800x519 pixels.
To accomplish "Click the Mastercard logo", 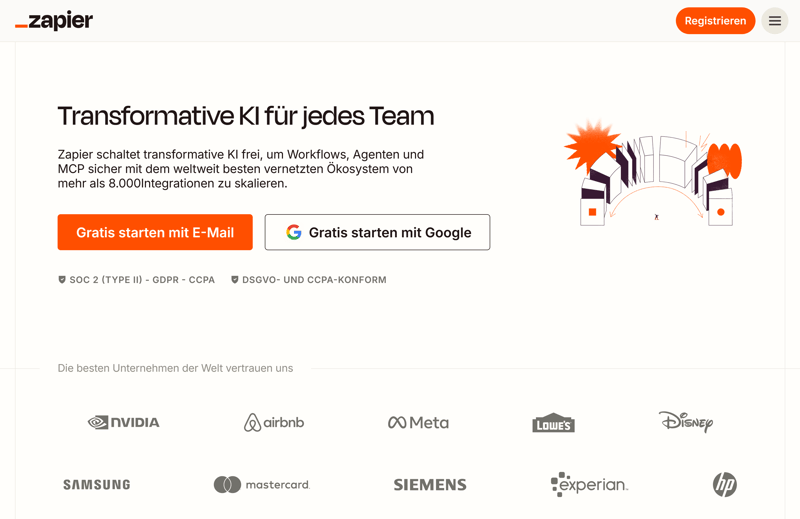I will point(262,485).
